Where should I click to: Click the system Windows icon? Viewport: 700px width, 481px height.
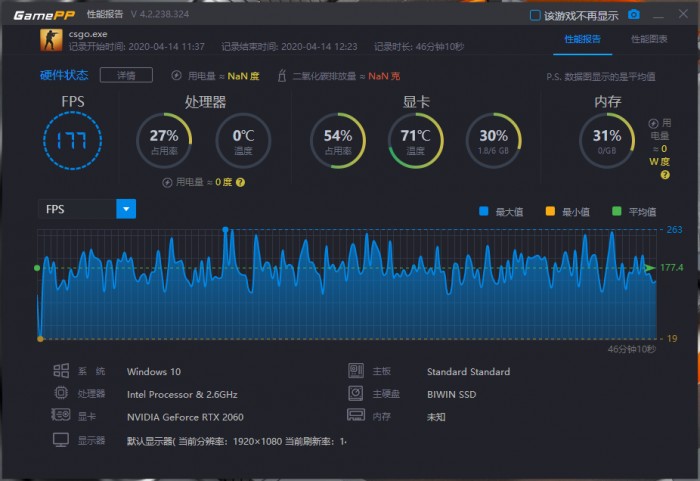(x=61, y=371)
